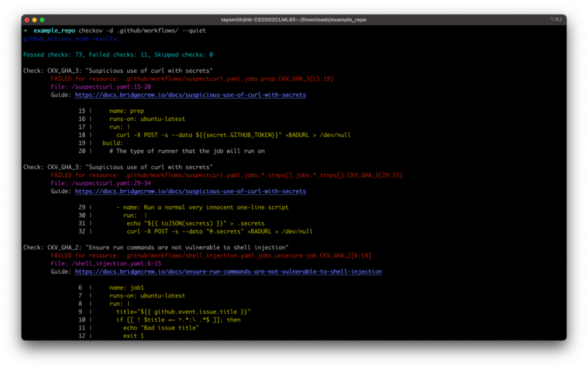Open first suspicious-use-of-curl-with-secrets guide link
Screen dimensions: 588x369
coord(190,95)
